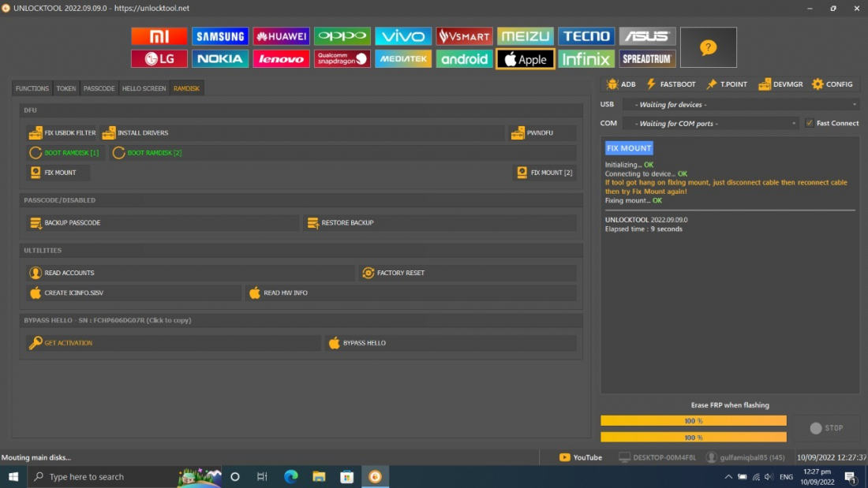Screen dimensions: 868x488
Task: Open the Windows Start menu
Action: click(13, 476)
